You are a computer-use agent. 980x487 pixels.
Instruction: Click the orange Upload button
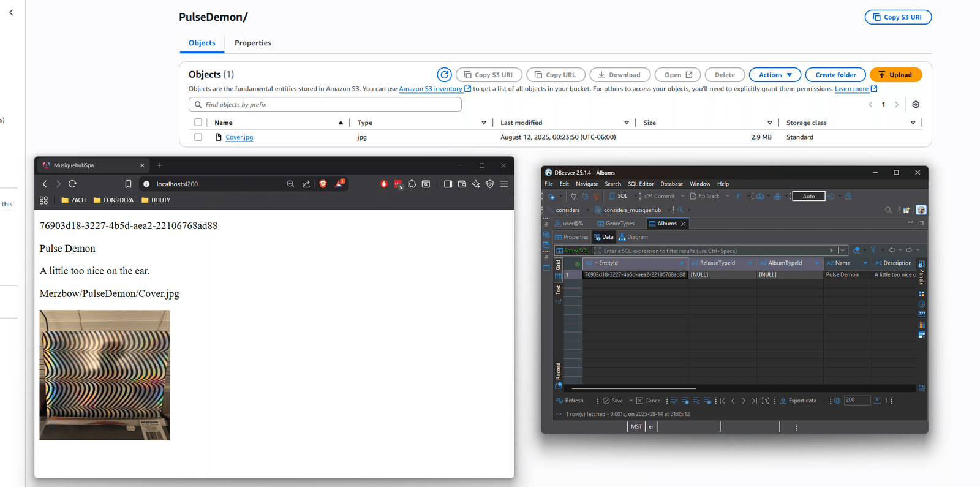[x=895, y=75]
